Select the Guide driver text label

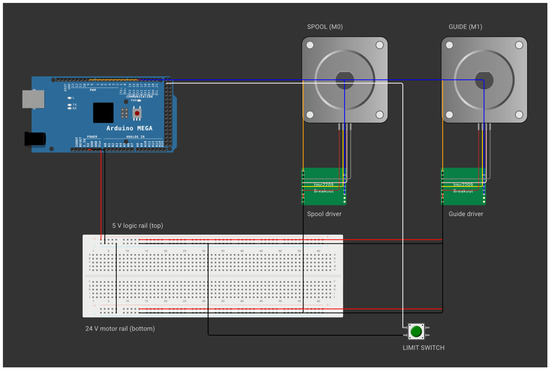click(465, 214)
